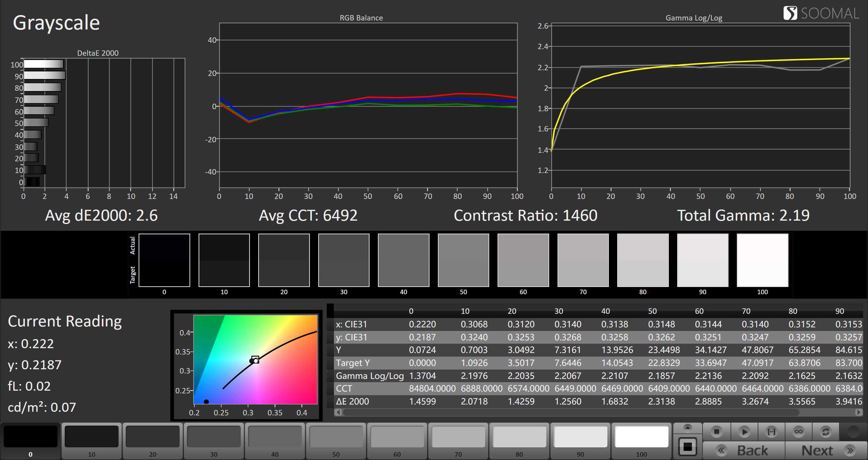Select the 50 gray patch in bottom strip
Image resolution: width=868 pixels, height=460 pixels.
tap(336, 437)
